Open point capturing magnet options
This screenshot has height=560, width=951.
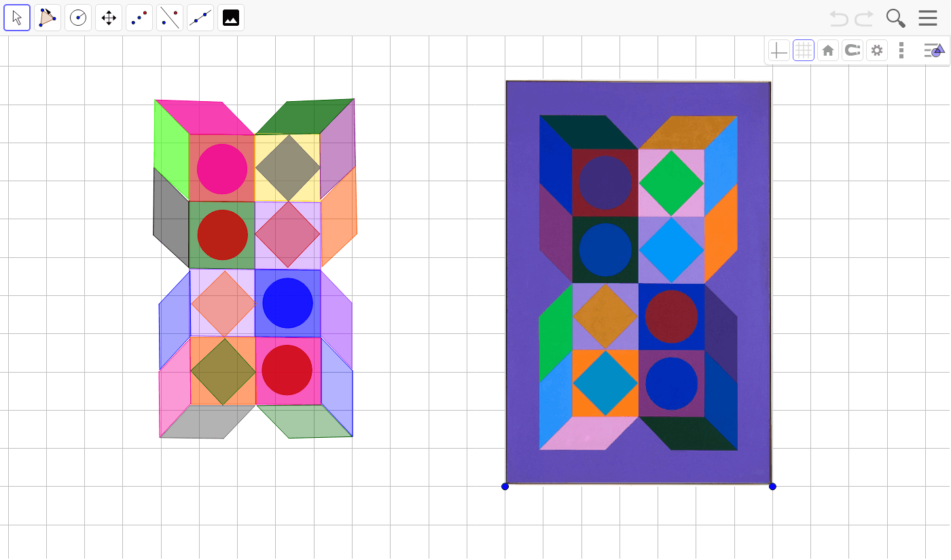(853, 50)
